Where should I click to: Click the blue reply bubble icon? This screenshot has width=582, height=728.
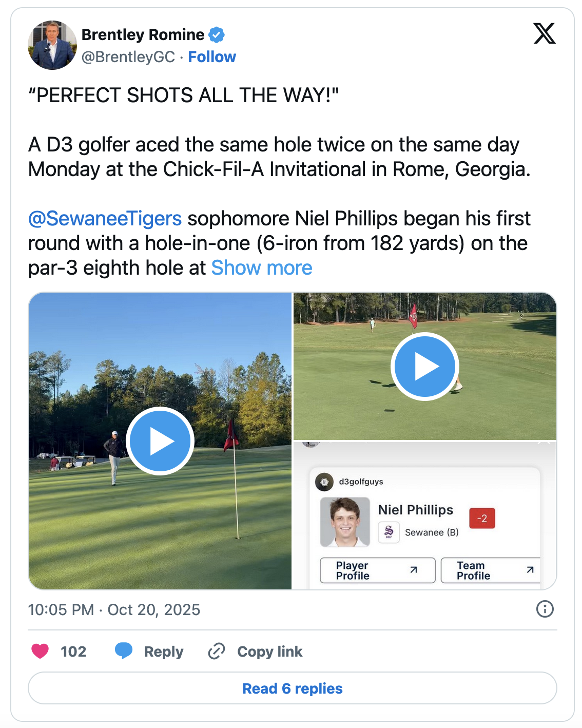(x=124, y=651)
